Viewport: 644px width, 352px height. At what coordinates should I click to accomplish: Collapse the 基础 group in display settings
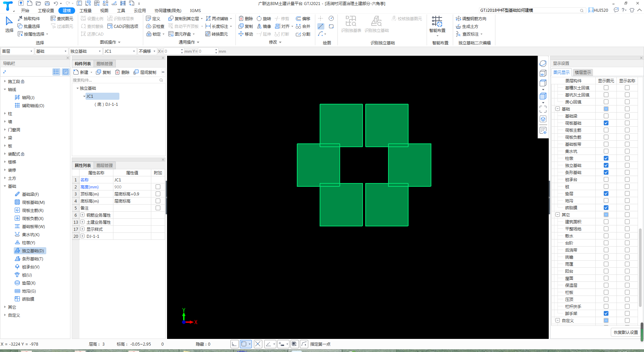(557, 109)
